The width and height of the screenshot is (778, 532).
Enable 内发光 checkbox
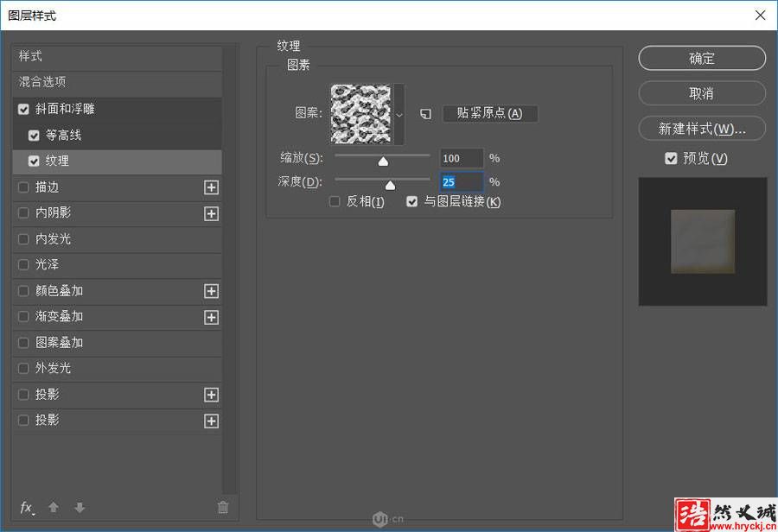[23, 239]
